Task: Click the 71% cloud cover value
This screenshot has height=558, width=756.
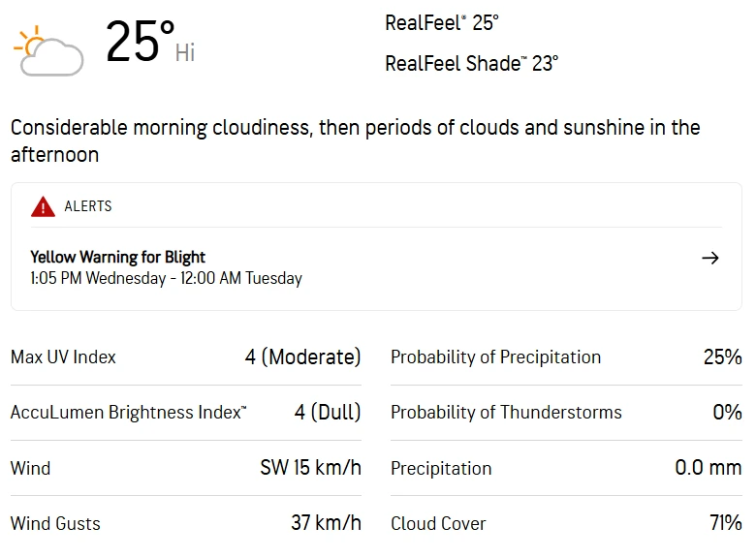Action: (725, 523)
